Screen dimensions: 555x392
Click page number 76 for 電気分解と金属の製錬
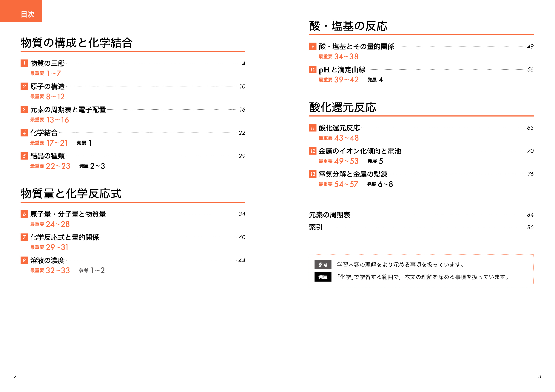(530, 174)
